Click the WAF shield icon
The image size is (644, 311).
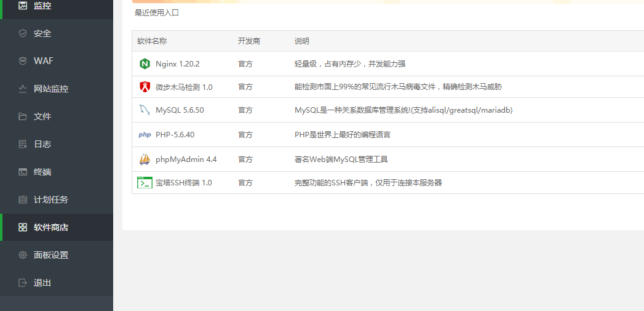[23, 61]
